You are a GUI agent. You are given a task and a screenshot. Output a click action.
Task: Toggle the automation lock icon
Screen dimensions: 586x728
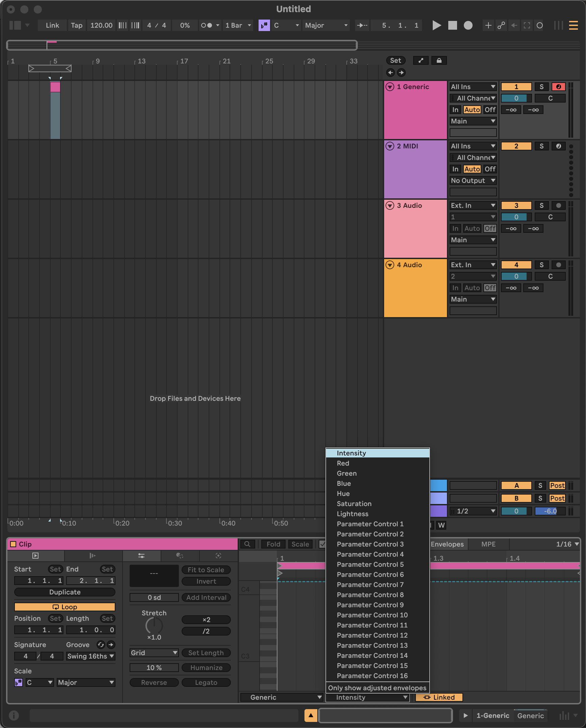coord(439,60)
